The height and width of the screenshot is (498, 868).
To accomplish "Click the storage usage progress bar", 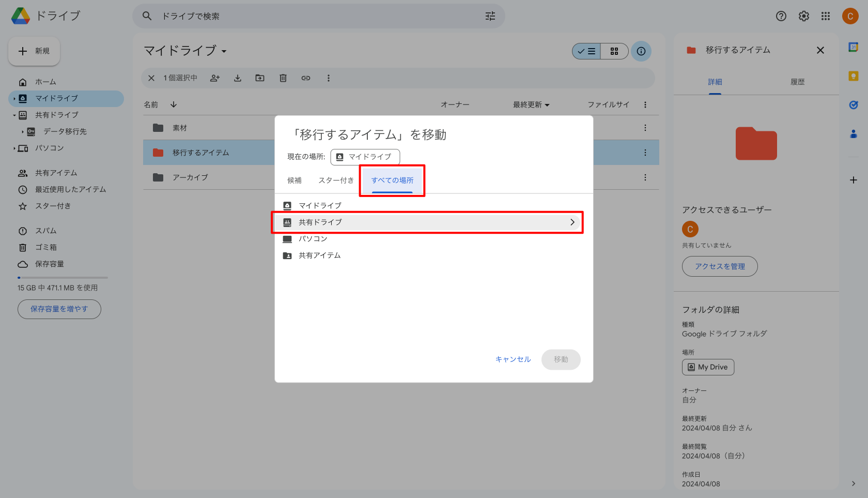I will [x=63, y=278].
